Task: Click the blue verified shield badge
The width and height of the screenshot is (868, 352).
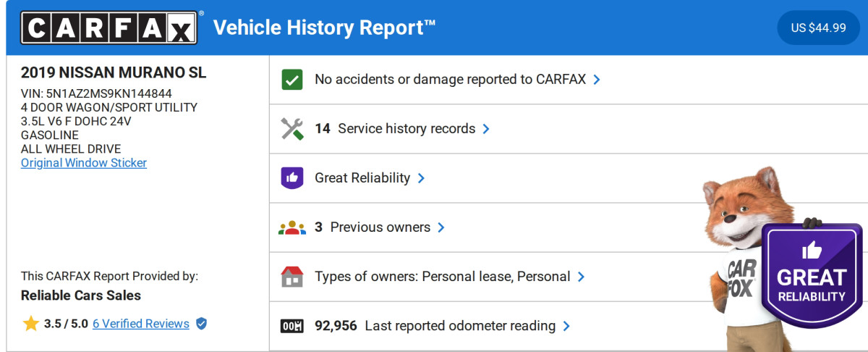Action: point(201,324)
